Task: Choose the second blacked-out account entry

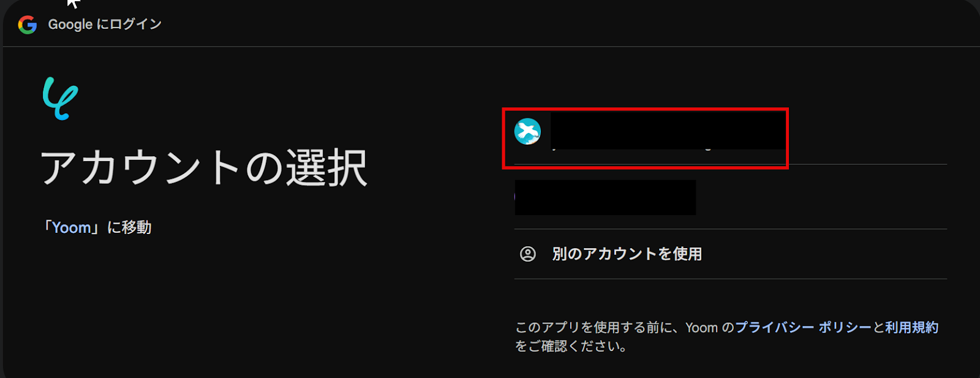Action: click(605, 197)
